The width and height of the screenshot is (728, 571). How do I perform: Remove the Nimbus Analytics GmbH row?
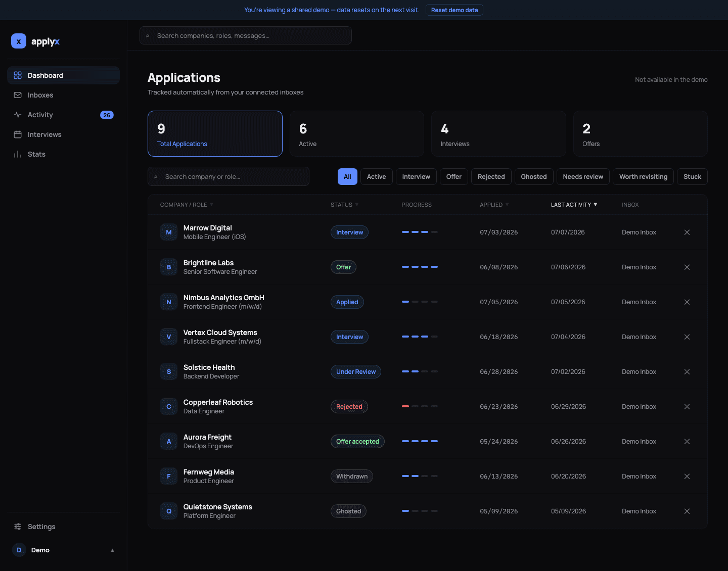pyautogui.click(x=687, y=302)
